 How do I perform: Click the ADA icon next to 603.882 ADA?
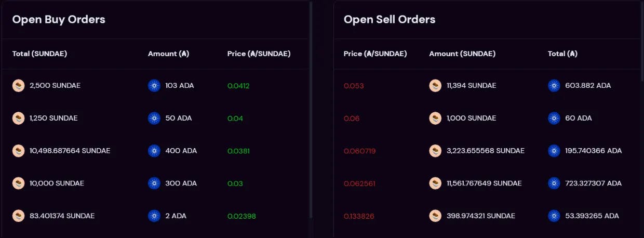554,86
